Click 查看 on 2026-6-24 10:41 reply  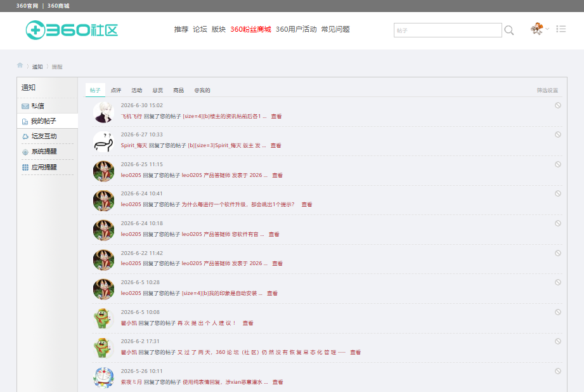307,204
